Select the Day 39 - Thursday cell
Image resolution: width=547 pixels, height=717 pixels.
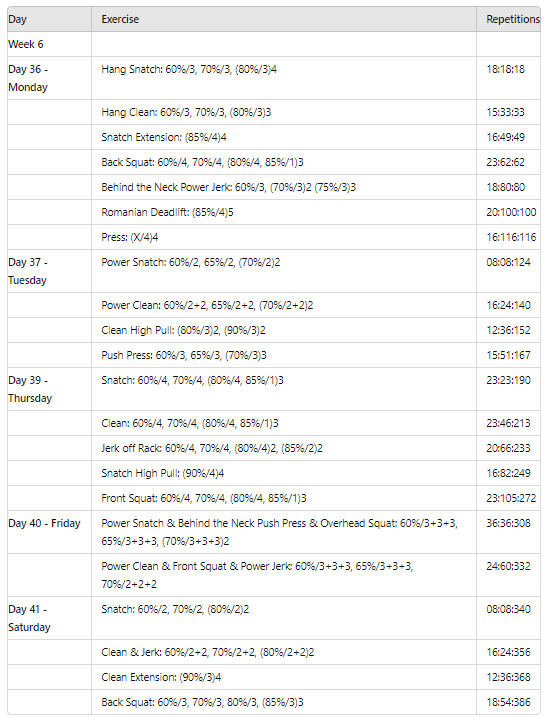pos(49,389)
